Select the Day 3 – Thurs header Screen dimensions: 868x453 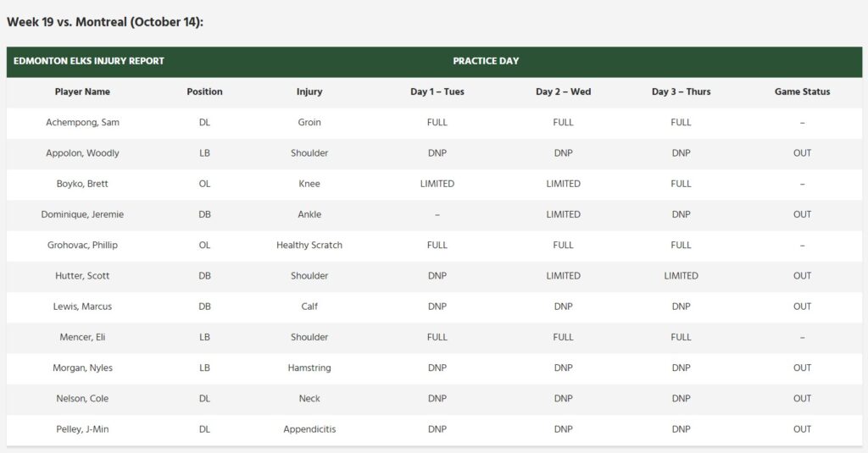click(x=681, y=91)
